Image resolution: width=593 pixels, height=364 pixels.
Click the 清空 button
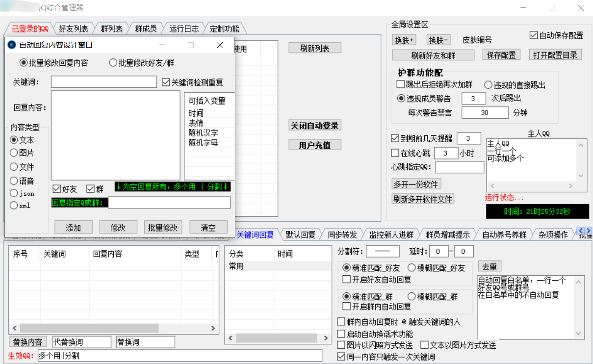208,227
